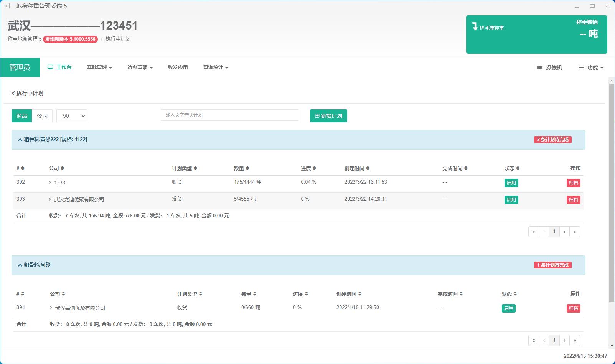Go to first page in 河砂 pagination
The image size is (615, 364).
click(534, 340)
